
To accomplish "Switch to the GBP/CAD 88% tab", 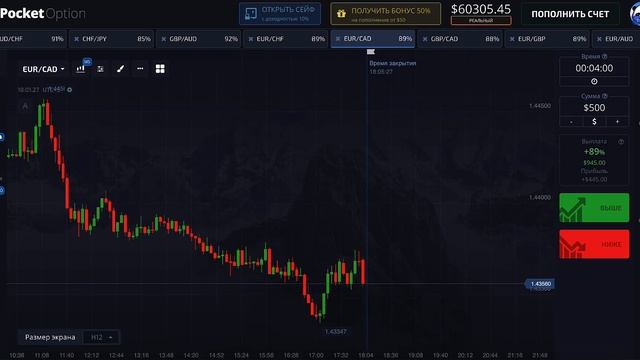I will pyautogui.click(x=460, y=39).
